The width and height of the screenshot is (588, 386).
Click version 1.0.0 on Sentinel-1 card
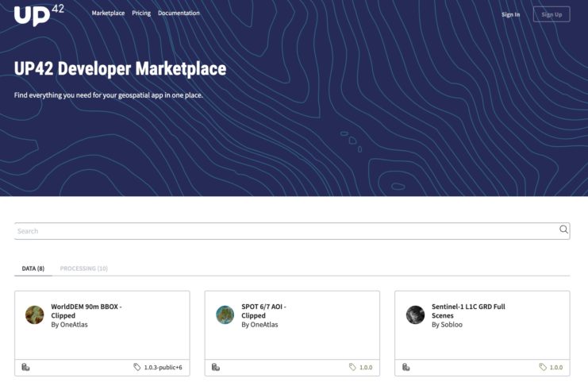tap(556, 368)
